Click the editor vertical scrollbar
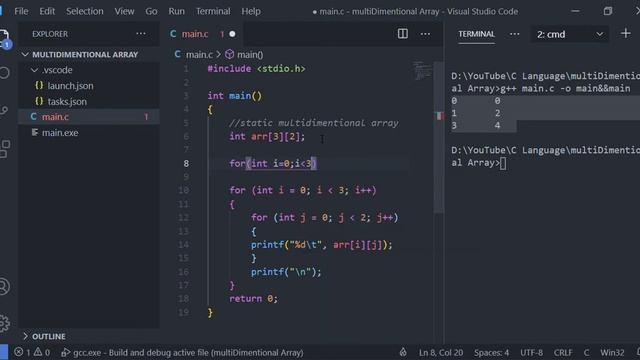The image size is (640, 360). coord(440,138)
